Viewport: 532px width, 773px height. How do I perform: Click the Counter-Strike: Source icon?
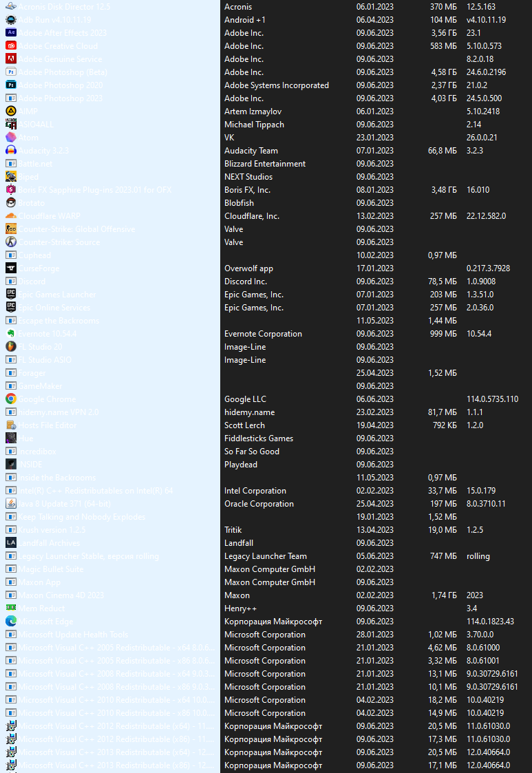[10, 242]
